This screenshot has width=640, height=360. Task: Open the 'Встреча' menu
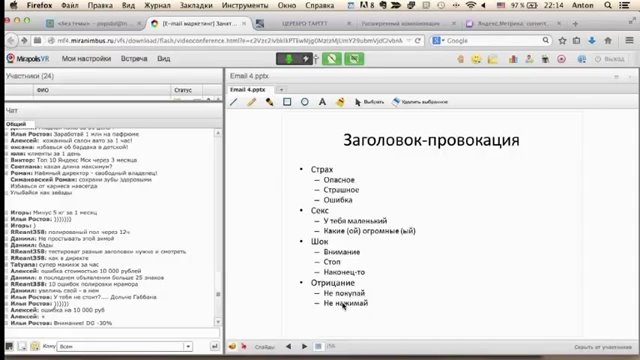(x=134, y=59)
